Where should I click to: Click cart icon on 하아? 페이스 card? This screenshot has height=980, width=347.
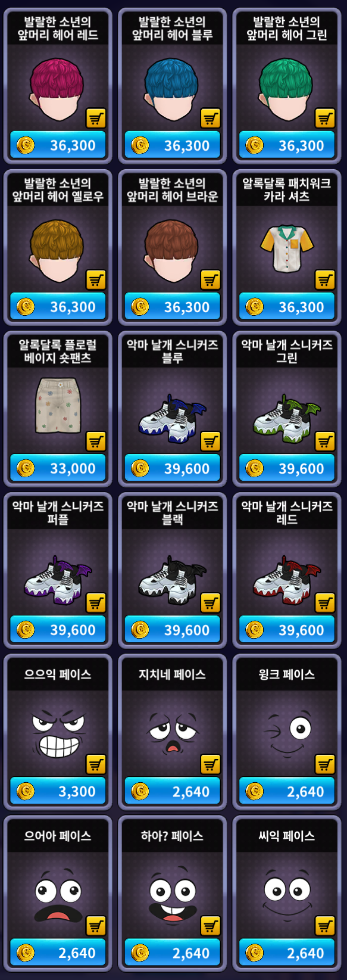click(x=210, y=925)
